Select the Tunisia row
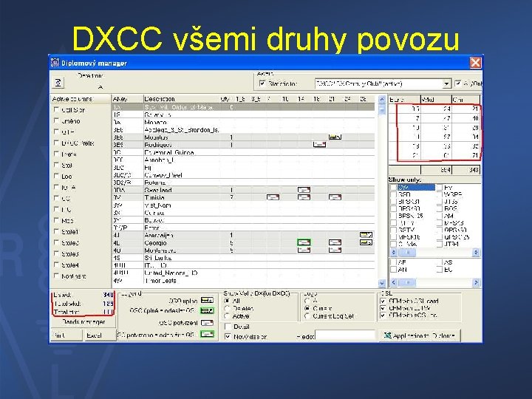 244,197
